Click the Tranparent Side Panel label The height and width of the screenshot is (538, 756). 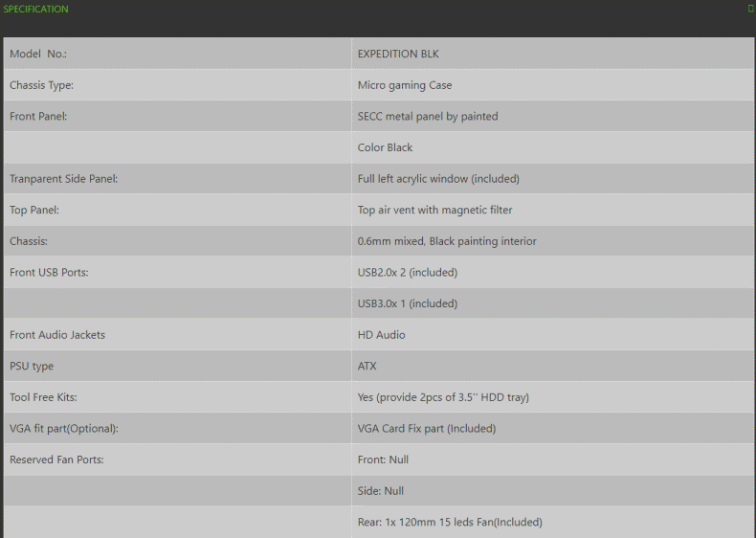coord(63,179)
